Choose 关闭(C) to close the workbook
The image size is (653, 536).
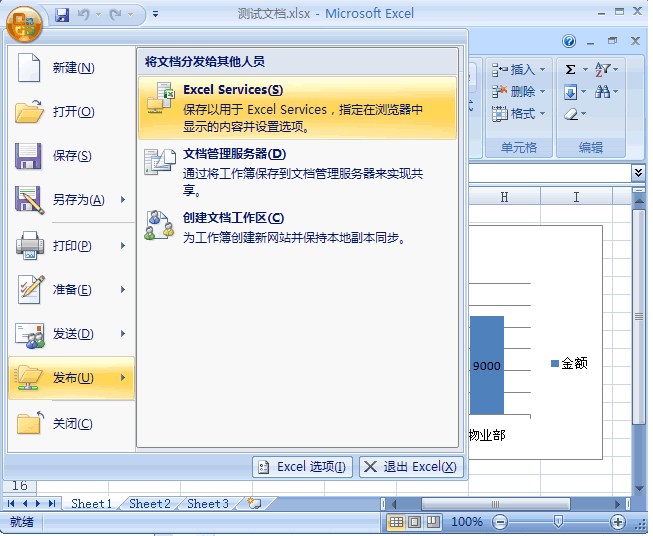point(71,424)
